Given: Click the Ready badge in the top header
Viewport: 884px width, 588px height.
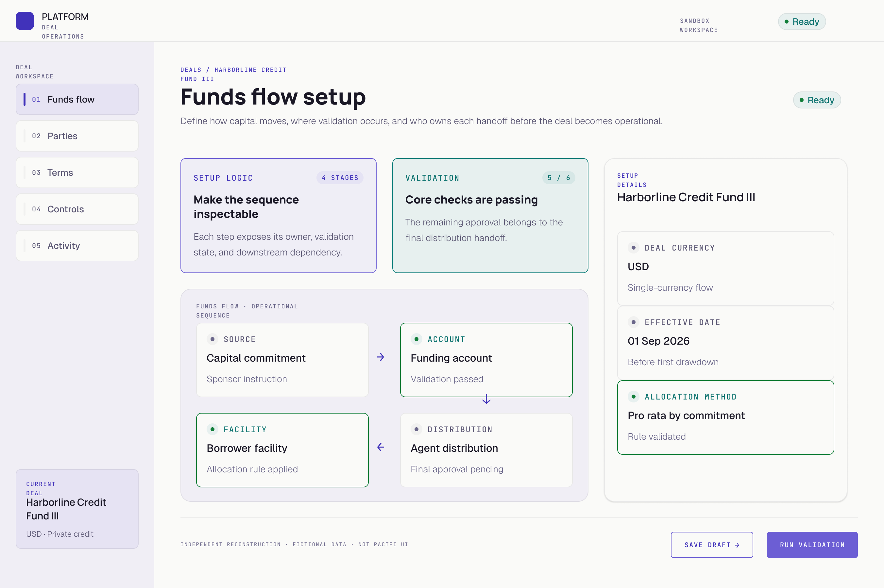Looking at the screenshot, I should 802,22.
